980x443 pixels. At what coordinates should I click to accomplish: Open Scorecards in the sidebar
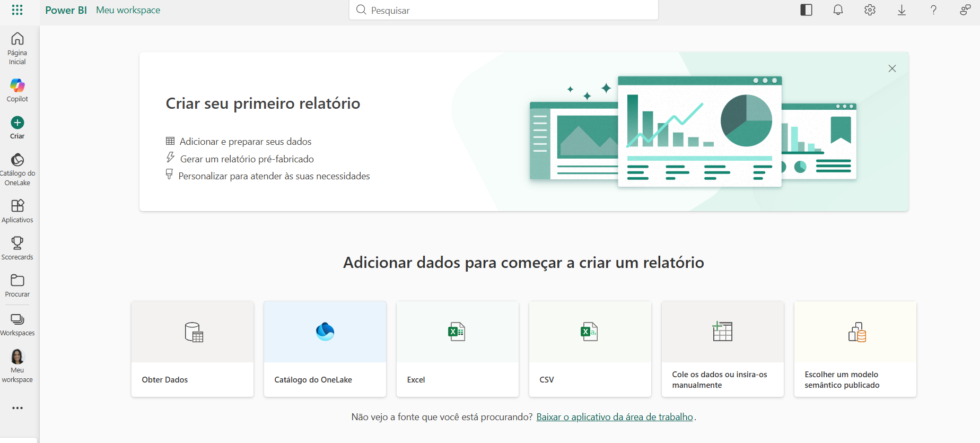pos(17,248)
